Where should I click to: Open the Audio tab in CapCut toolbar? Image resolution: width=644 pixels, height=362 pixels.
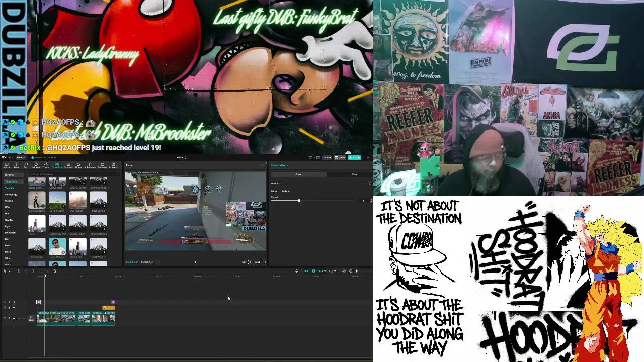point(16,166)
